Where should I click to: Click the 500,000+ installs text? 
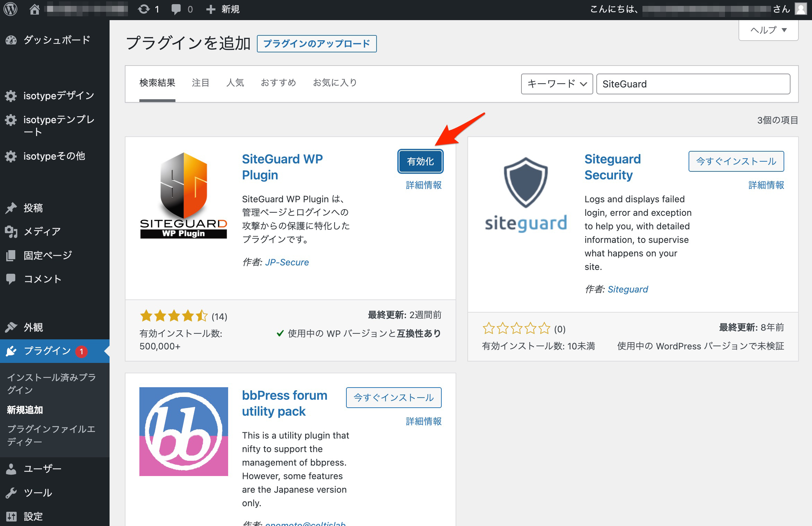point(160,346)
